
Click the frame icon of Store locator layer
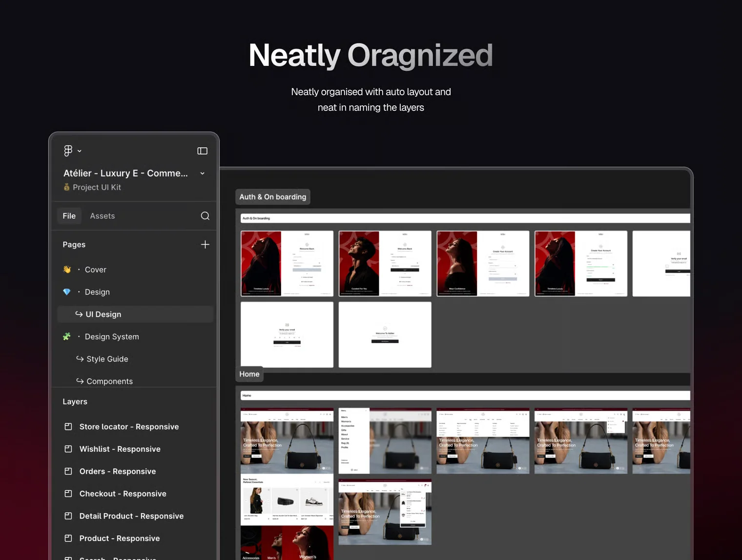tap(68, 426)
